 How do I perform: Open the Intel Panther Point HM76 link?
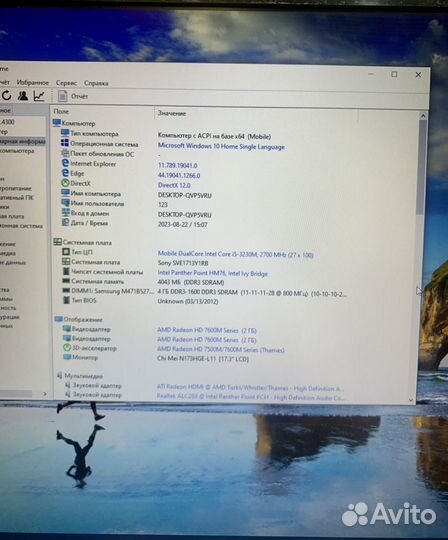coord(212,273)
